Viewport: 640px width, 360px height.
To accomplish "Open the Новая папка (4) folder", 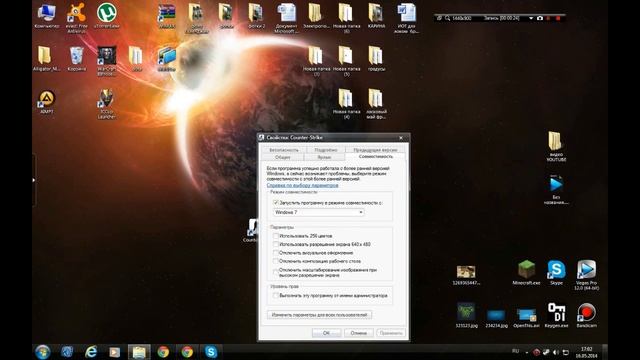I will pos(346,103).
